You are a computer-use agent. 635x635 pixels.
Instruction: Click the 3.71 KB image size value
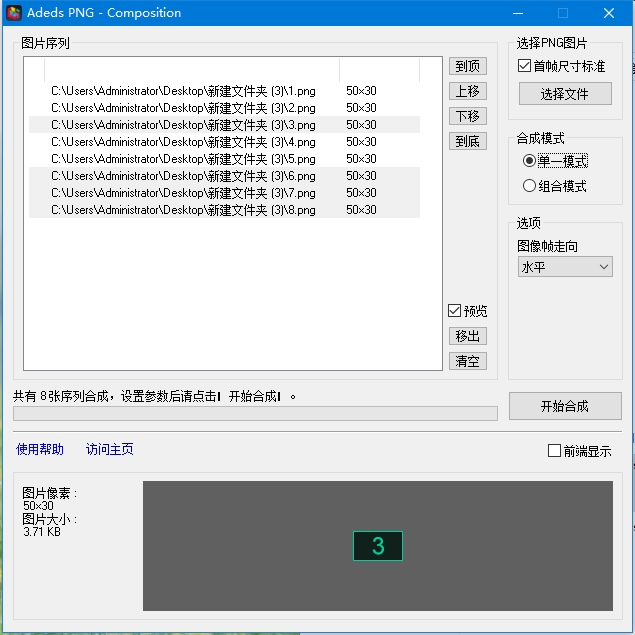[42, 532]
